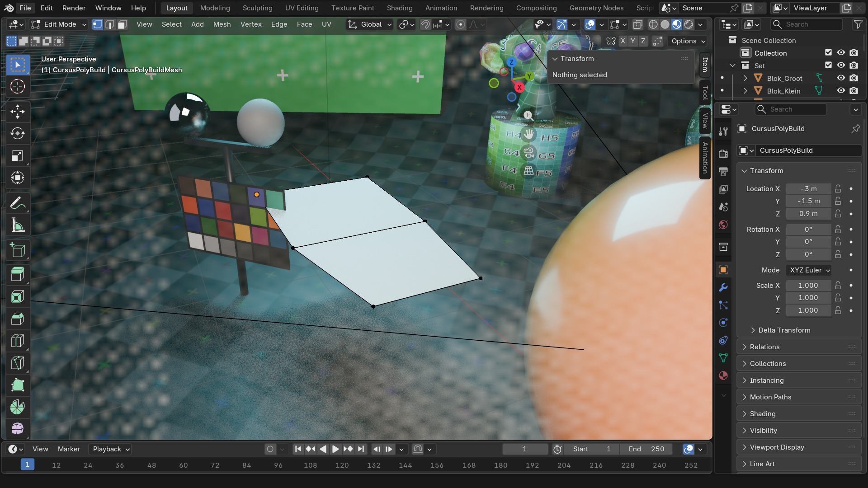This screenshot has width=868, height=488.
Task: Open the Tool sidebar tab
Action: point(705,93)
